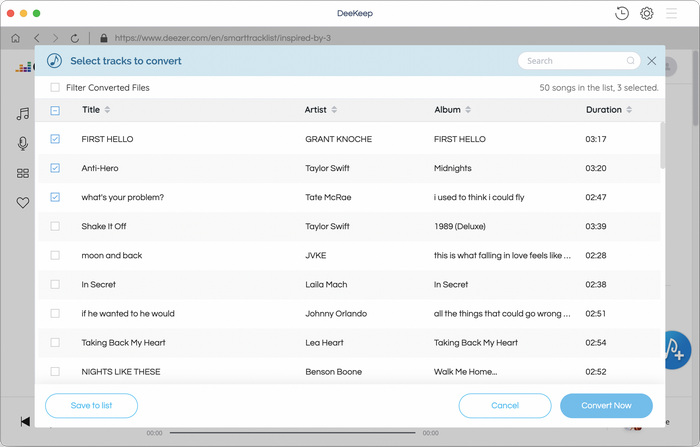Open settings gear icon
Image resolution: width=700 pixels, height=447 pixels.
(x=646, y=13)
